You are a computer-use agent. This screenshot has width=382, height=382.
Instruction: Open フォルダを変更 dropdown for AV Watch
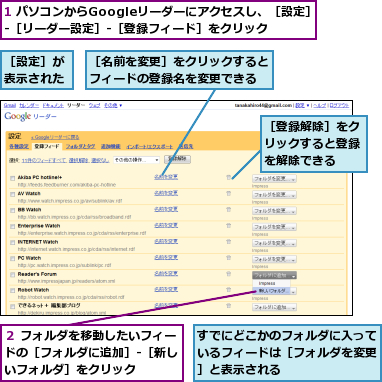[x=274, y=194]
